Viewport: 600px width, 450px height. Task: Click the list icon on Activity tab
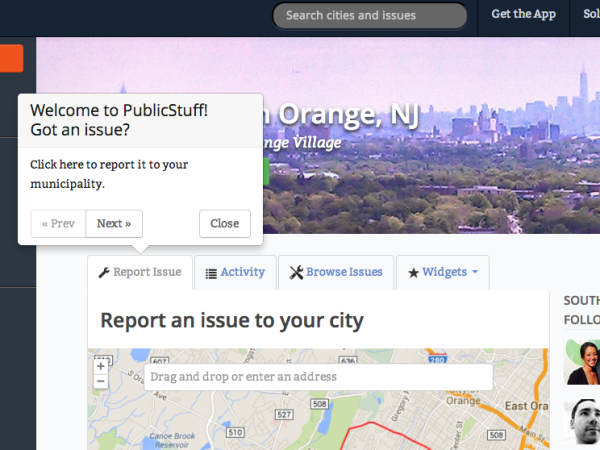[211, 274]
